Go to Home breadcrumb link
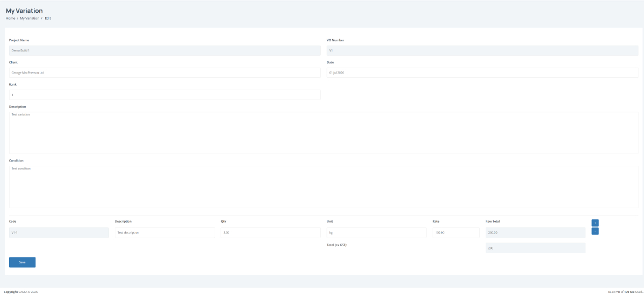Image resolution: width=644 pixels, height=294 pixels. [x=11, y=18]
